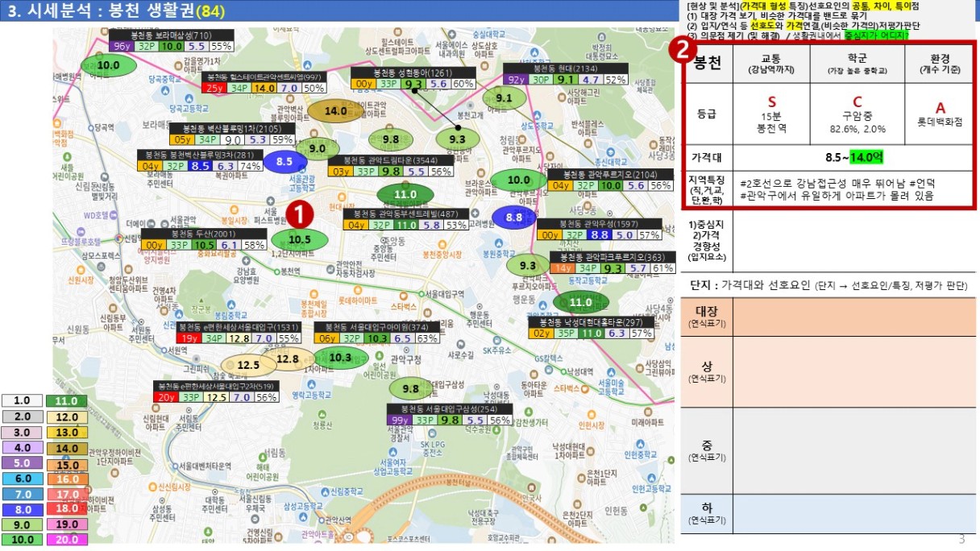Click the purple 96y age cell
This screenshot has width=980, height=551.
point(122,47)
